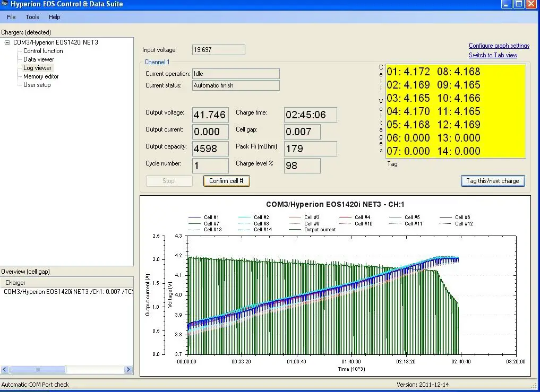The image size is (540, 392).
Task: Click cell 07 voltage reading 0.000
Action: coord(408,151)
